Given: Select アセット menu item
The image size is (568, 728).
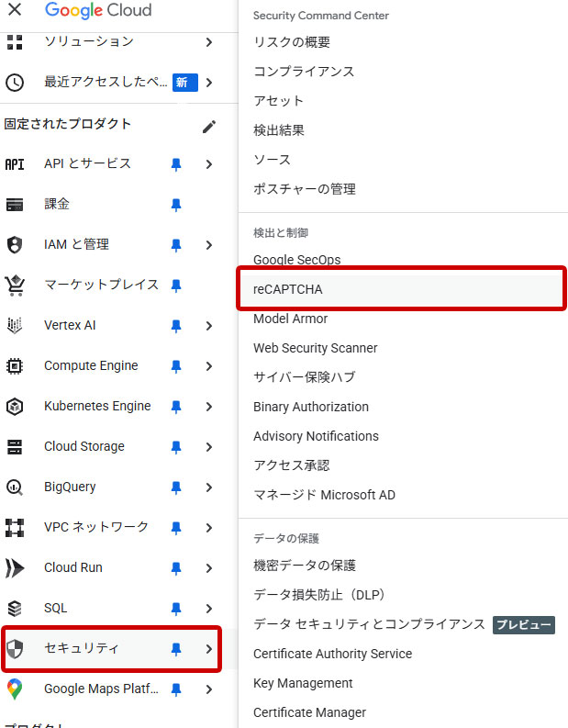Looking at the screenshot, I should tap(278, 101).
